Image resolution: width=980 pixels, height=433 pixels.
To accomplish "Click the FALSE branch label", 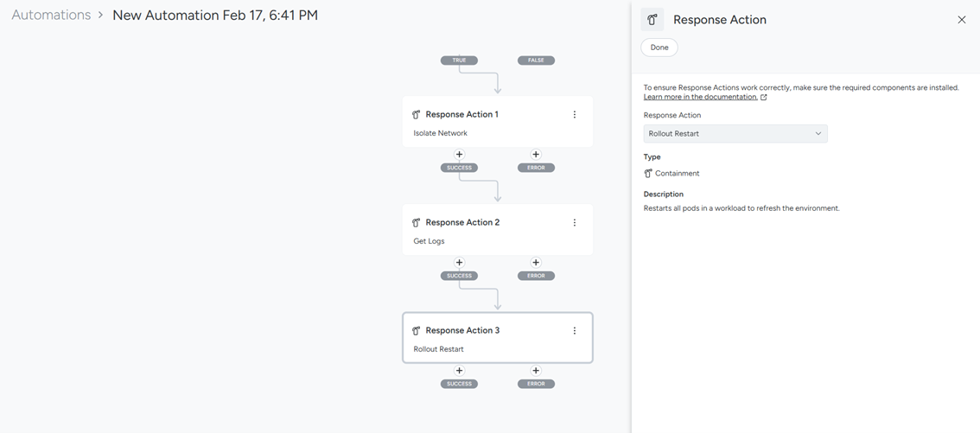I will click(x=536, y=60).
